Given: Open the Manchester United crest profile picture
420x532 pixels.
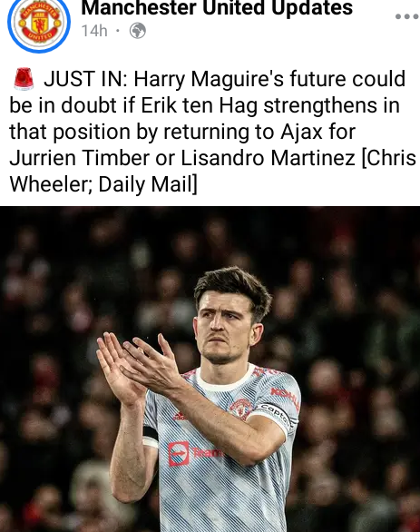Looking at the screenshot, I should pos(39,23).
